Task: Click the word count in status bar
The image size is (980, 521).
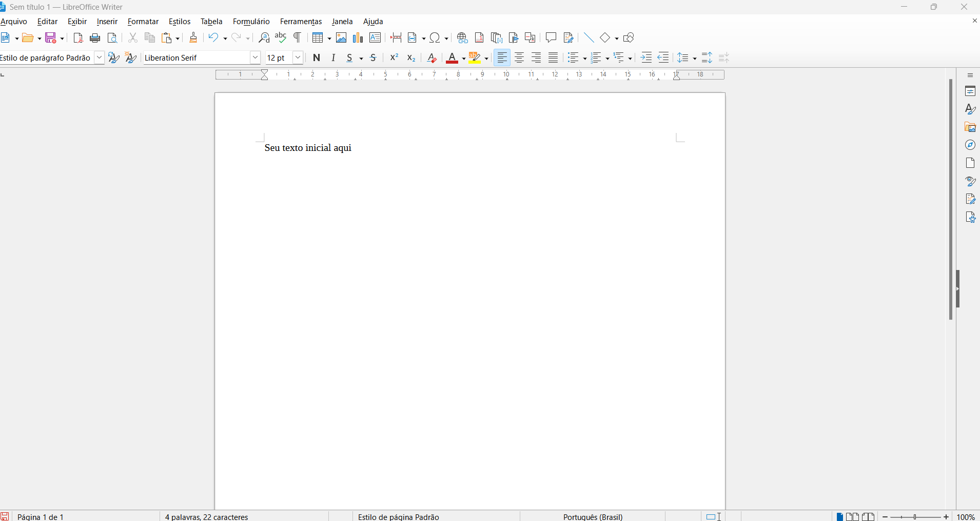Action: (x=207, y=517)
